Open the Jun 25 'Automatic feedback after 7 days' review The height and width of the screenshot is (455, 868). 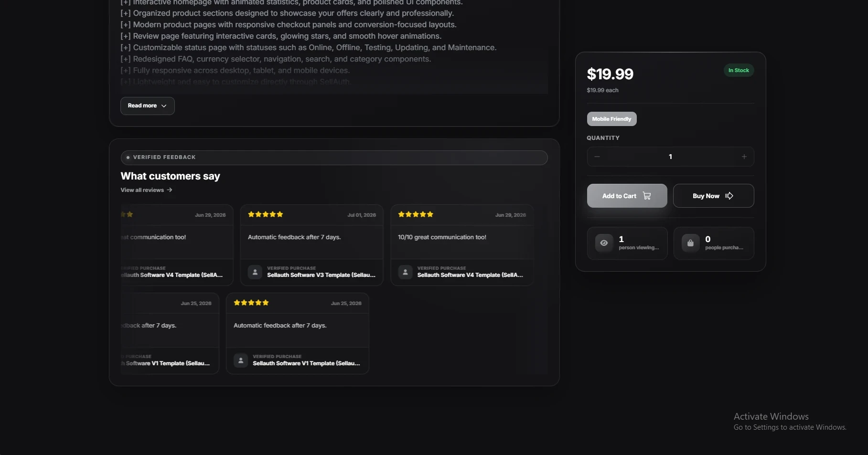pos(297,333)
